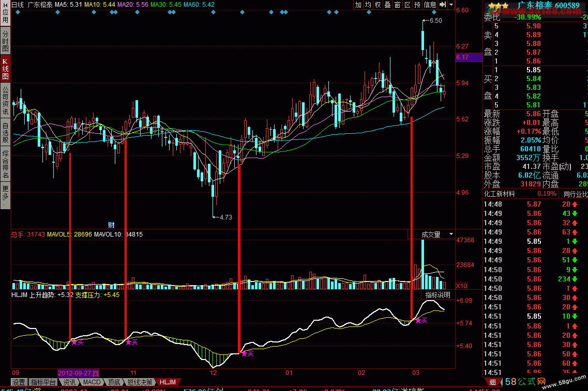Image resolution: width=588 pixels, height=391 pixels.
Task: Click the 化工新材料 sector link
Action: coord(499,194)
